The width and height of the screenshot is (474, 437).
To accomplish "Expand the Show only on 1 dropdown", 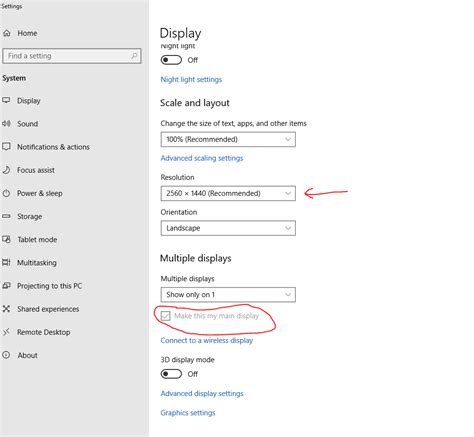I will (228, 295).
